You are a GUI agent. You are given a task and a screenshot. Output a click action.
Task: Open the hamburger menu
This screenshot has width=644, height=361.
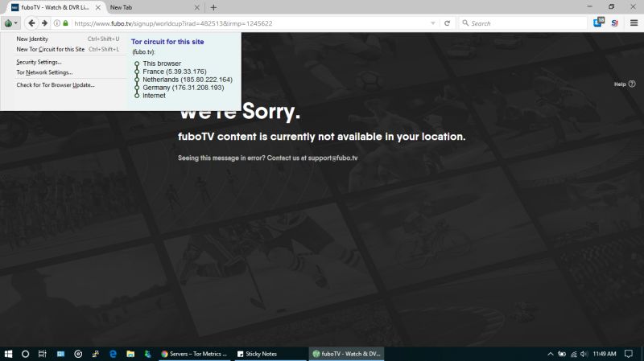[634, 23]
